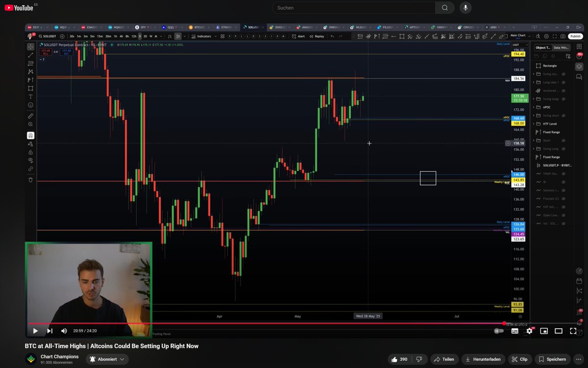The width and height of the screenshot is (588, 368).
Task: Open the watchlist panel icon
Action: click(579, 47)
